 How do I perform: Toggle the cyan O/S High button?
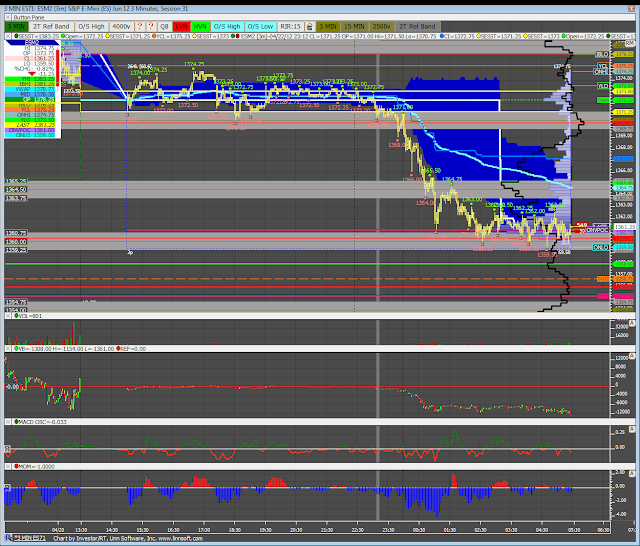pyautogui.click(x=227, y=27)
